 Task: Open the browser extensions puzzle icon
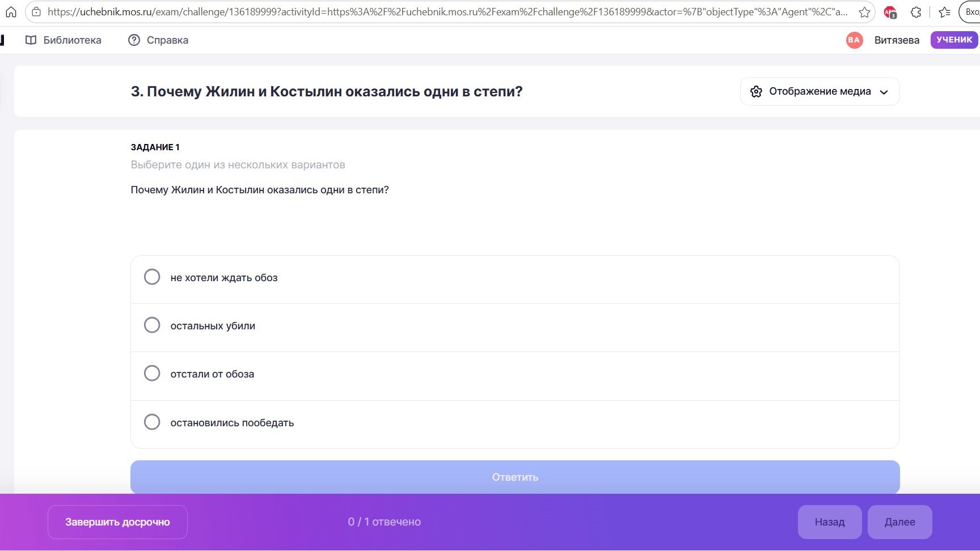(916, 12)
